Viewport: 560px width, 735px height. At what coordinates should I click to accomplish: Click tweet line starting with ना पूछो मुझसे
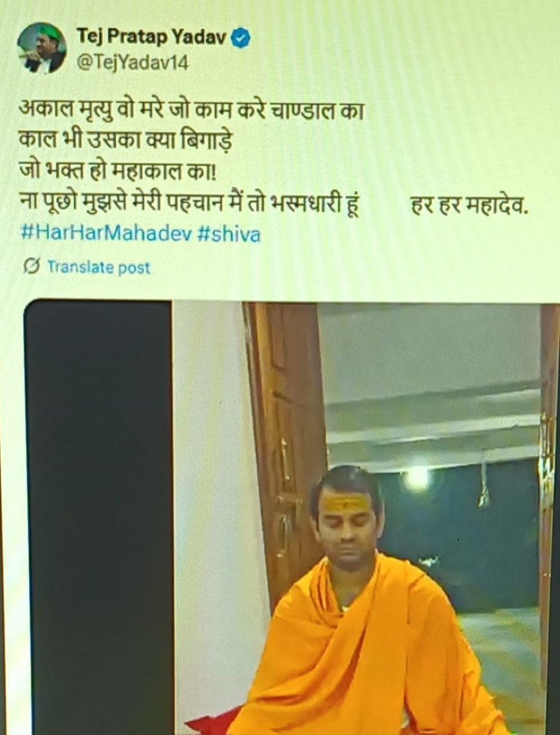coord(189,205)
